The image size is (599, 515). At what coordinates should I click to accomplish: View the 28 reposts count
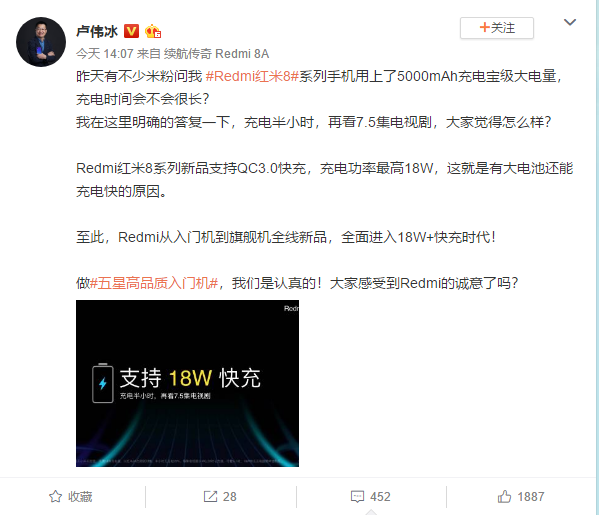[230, 497]
